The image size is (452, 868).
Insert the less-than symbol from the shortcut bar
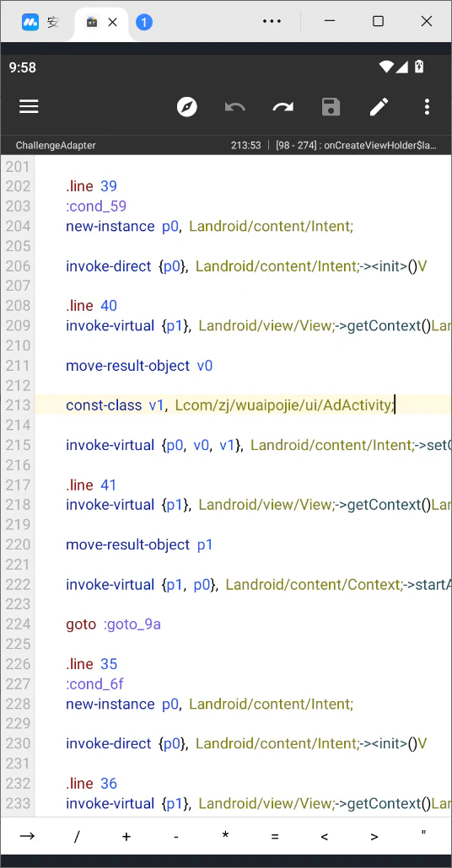click(325, 837)
